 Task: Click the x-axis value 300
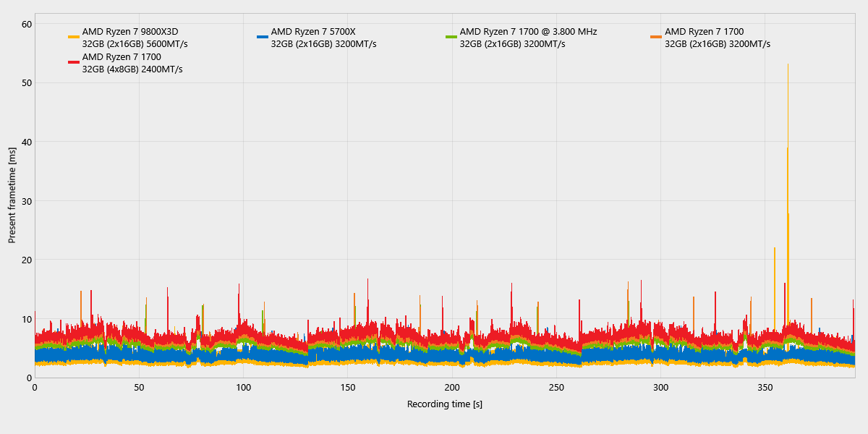pyautogui.click(x=661, y=388)
